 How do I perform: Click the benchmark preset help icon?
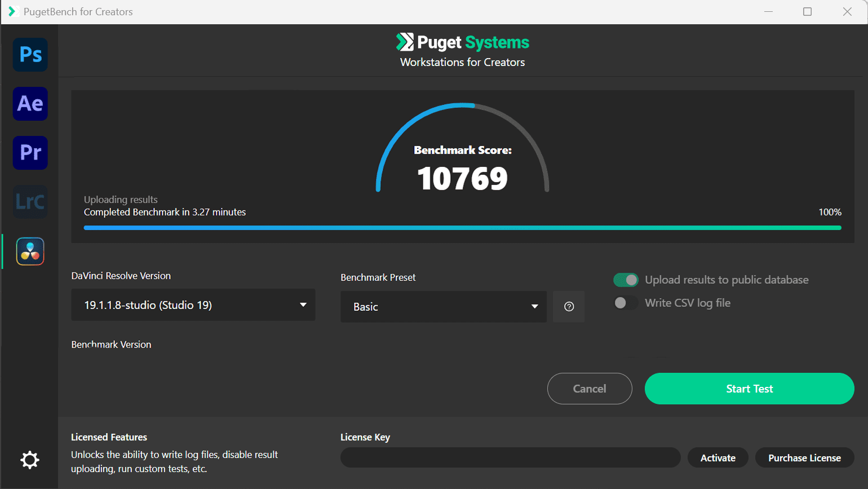click(569, 307)
